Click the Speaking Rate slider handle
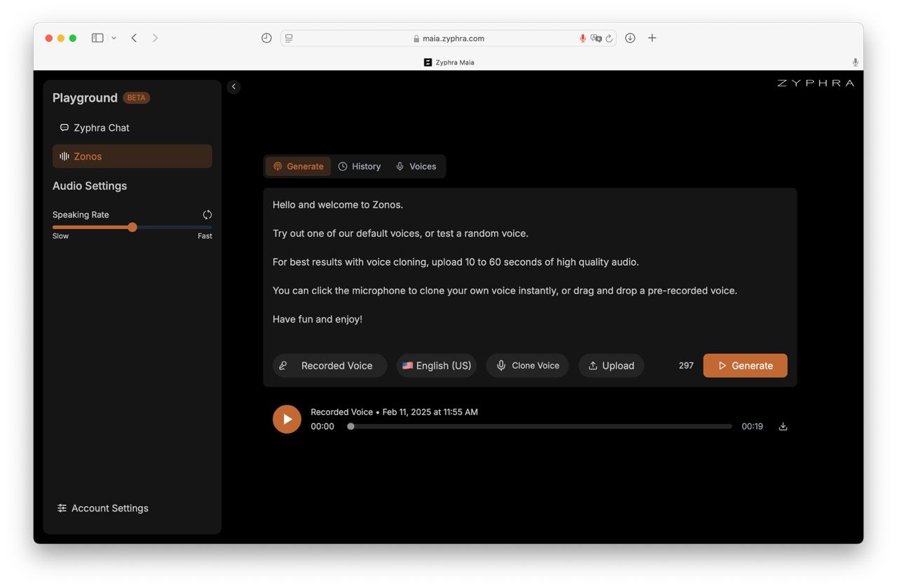 click(x=132, y=227)
